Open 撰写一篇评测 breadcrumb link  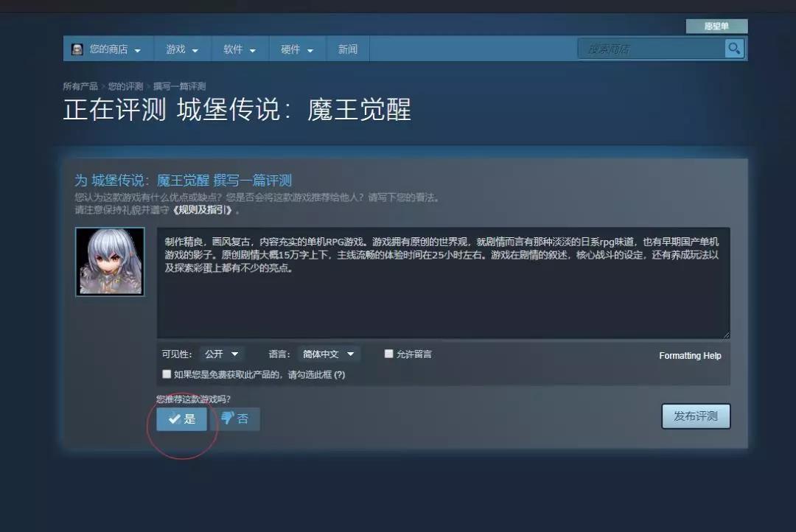[x=180, y=86]
